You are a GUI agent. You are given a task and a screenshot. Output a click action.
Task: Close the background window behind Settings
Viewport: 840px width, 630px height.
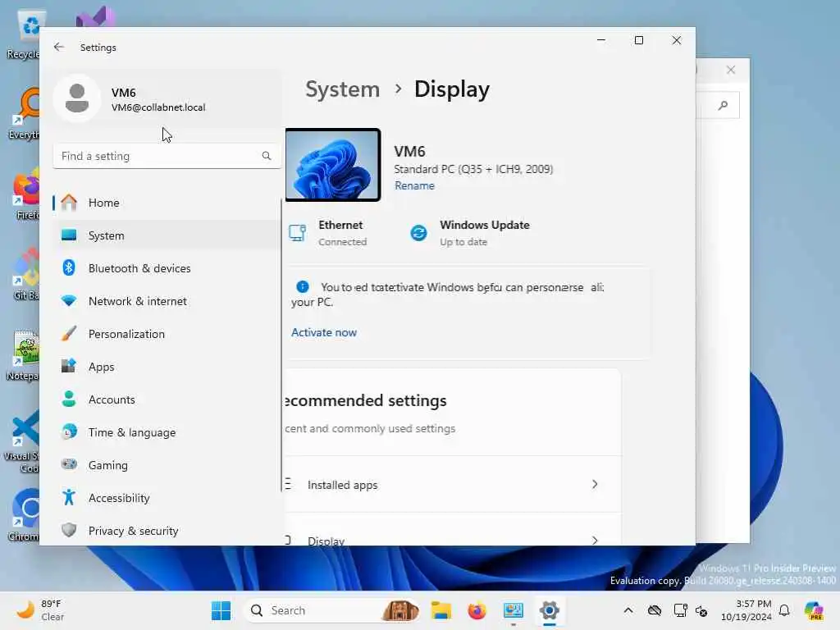coord(731,70)
